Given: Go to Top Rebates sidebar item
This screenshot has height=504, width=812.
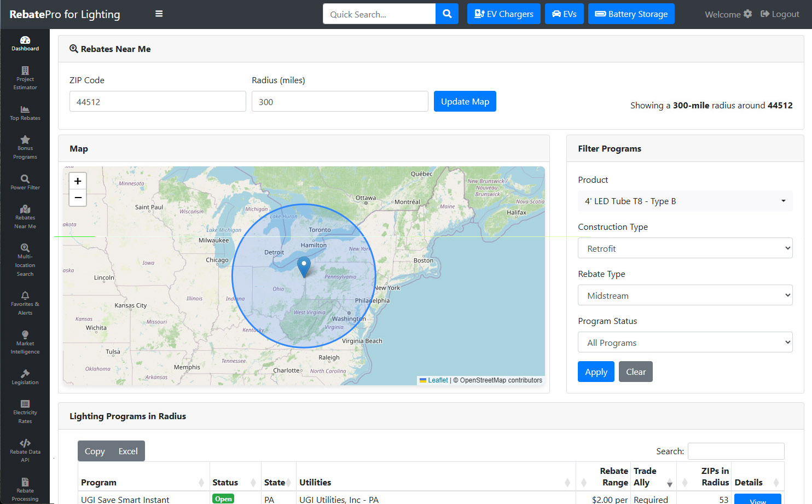Looking at the screenshot, I should (x=25, y=113).
